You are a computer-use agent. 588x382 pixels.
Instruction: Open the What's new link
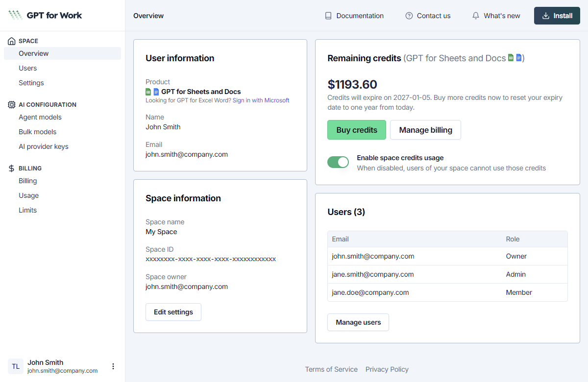coord(496,16)
